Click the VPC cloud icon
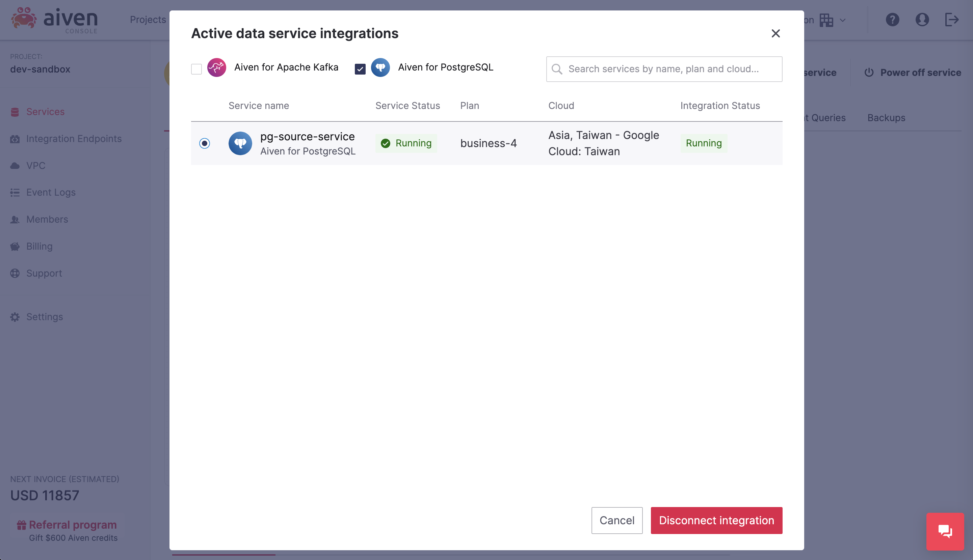The height and width of the screenshot is (560, 973). (15, 166)
